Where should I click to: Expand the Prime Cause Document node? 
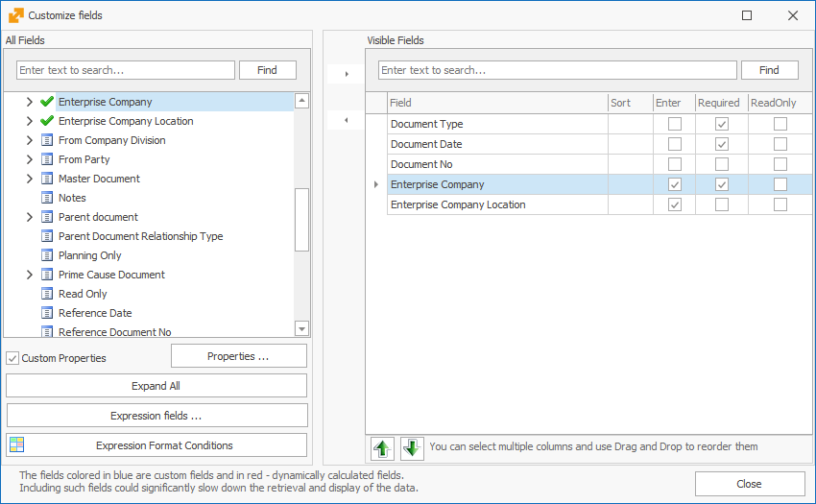[x=30, y=275]
